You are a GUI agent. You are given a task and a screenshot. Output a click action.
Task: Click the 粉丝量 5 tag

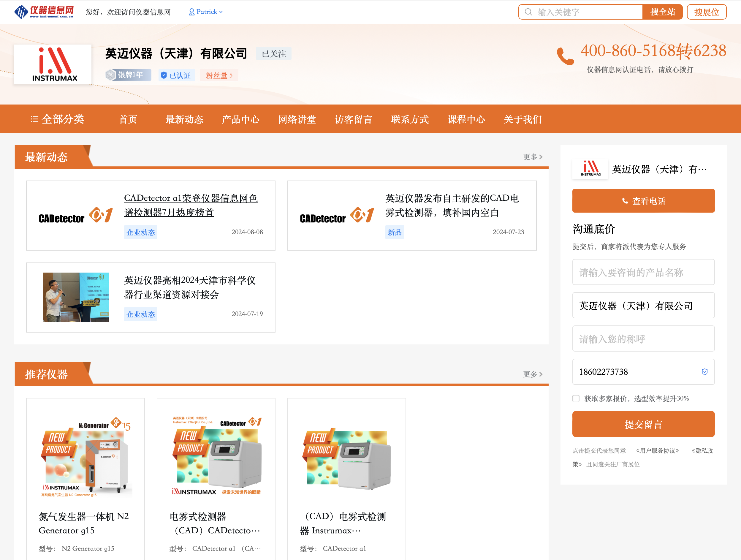[x=219, y=75]
